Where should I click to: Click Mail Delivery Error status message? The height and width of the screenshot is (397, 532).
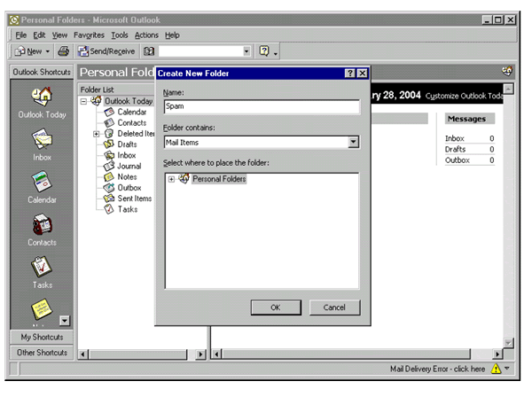coord(438,369)
